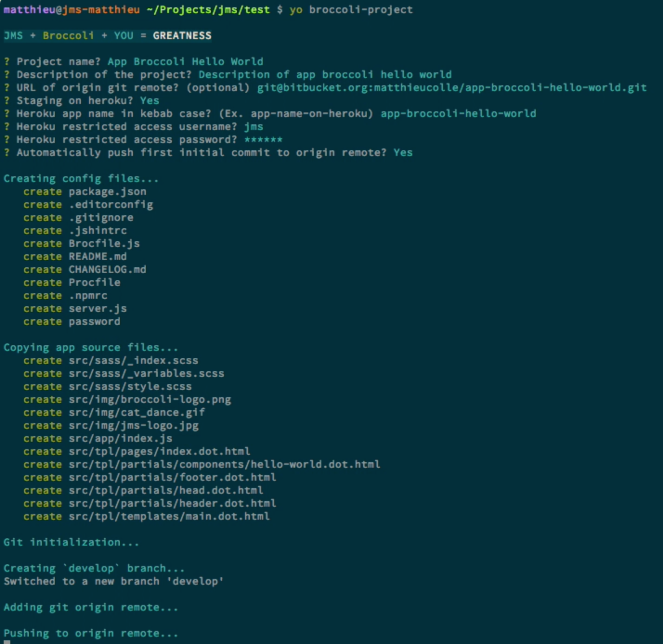The image size is (663, 644).
Task: Click the '.gitignore' file line
Action: [x=78, y=218]
